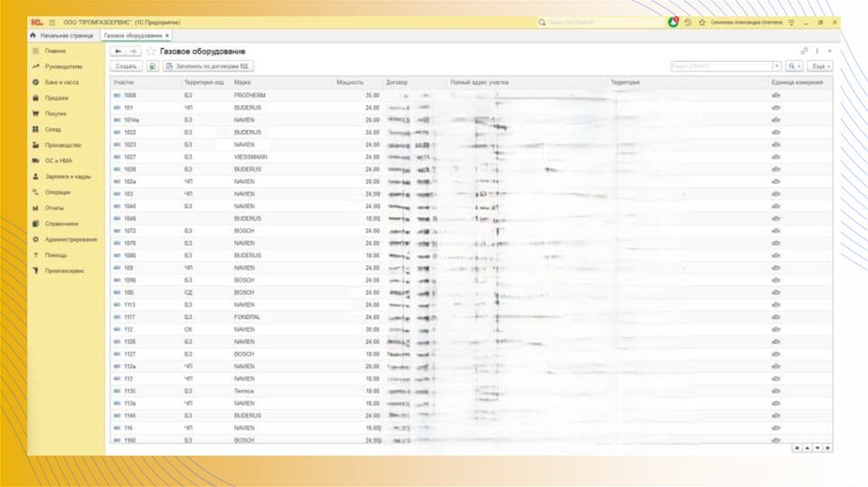Viewport: 868px width, 487px height.
Task: Click Заполнить по договорам ВД button
Action: (209, 66)
